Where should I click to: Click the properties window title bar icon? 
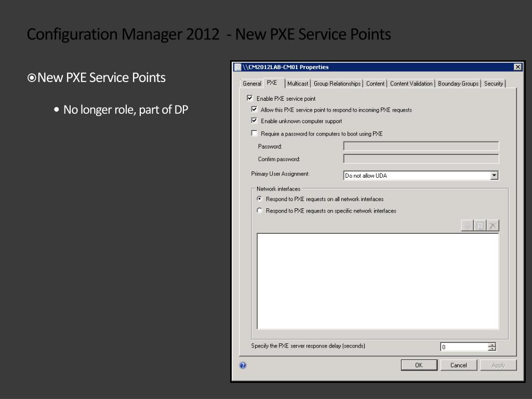point(238,67)
